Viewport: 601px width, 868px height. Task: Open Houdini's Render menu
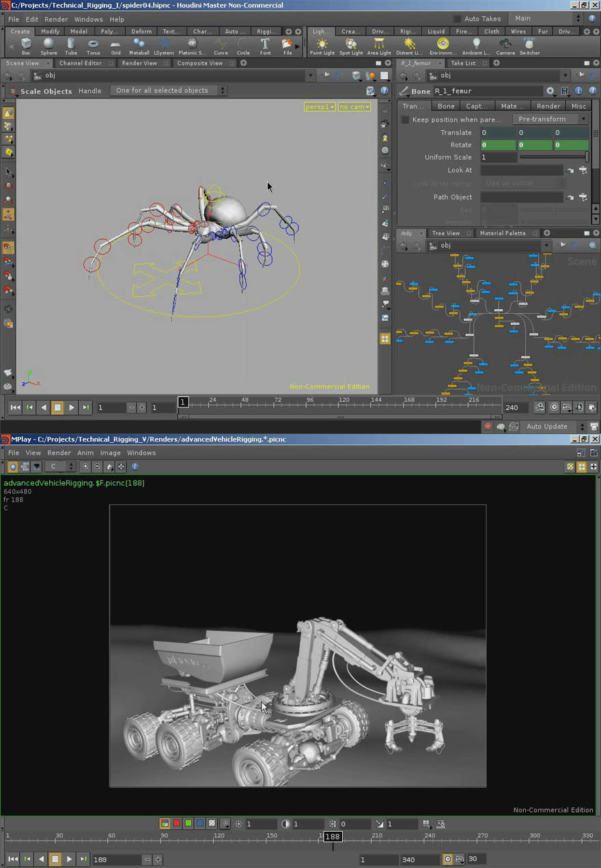pos(56,19)
